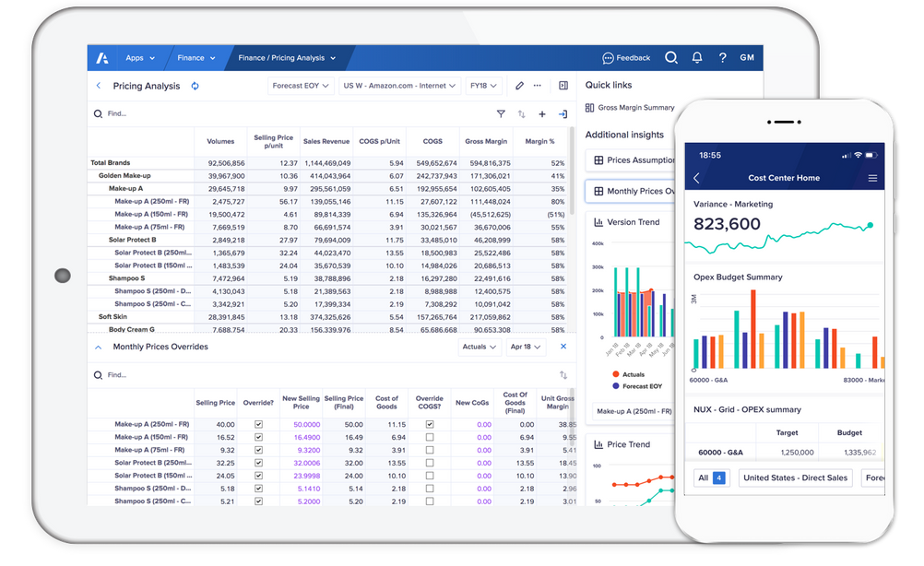Click the Version Trend chart icon
Image resolution: width=924 pixels, height=566 pixels.
click(x=598, y=222)
